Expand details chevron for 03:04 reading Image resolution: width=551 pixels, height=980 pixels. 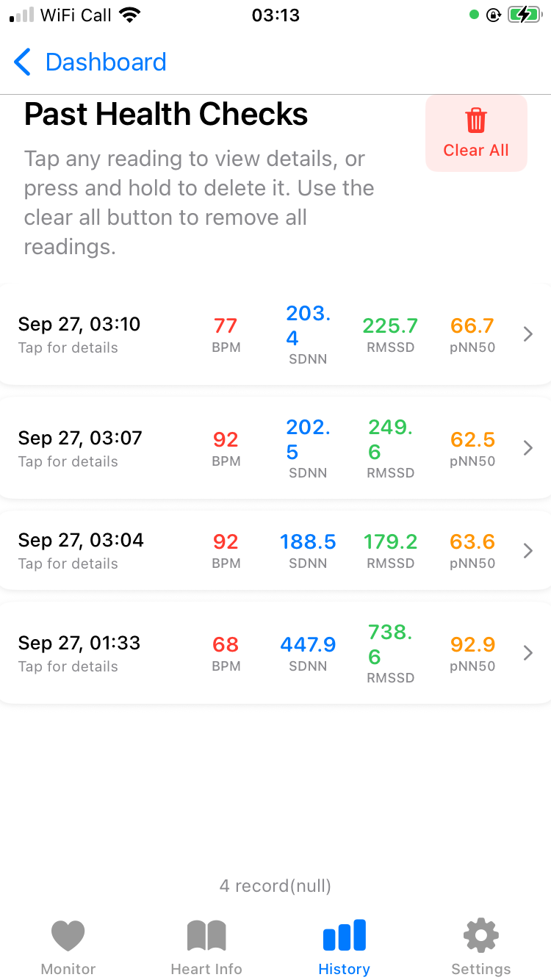527,551
